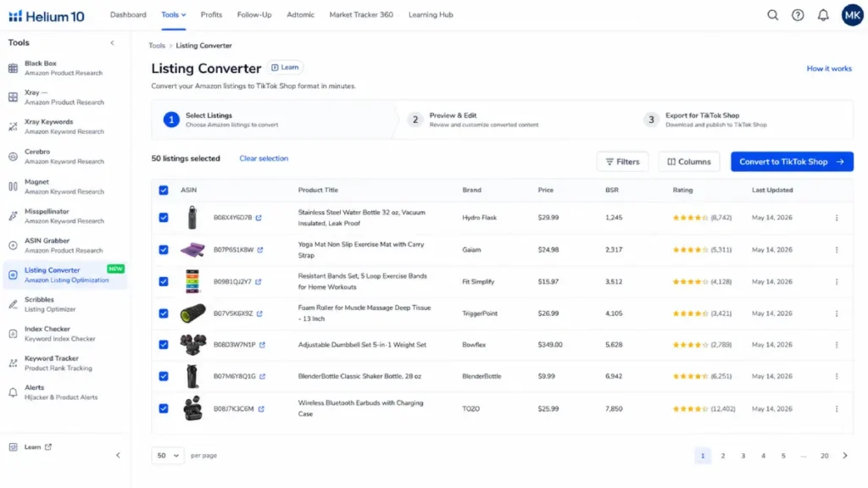Open the search icon in top bar
The image size is (868, 488).
(772, 15)
